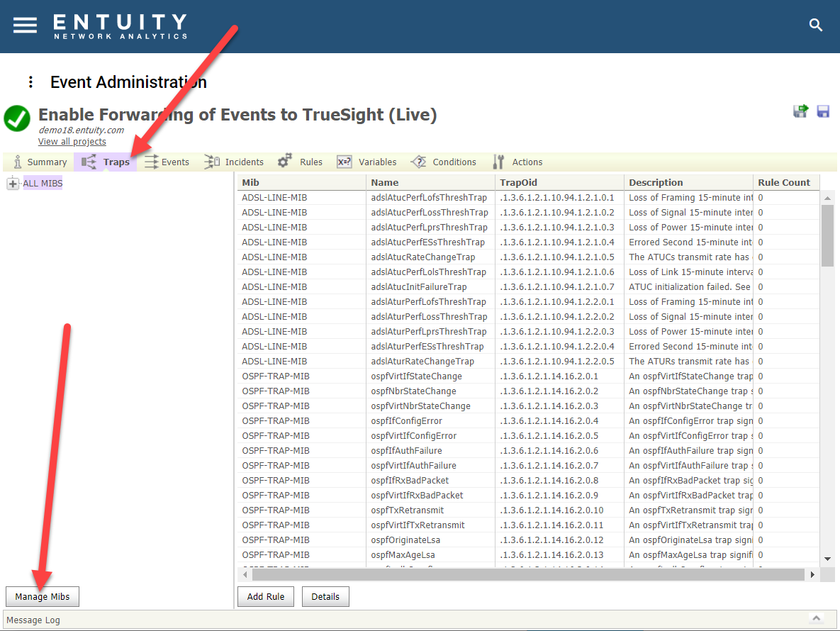Select the ospfIfConfigError row
The image size is (840, 631).
point(528,421)
